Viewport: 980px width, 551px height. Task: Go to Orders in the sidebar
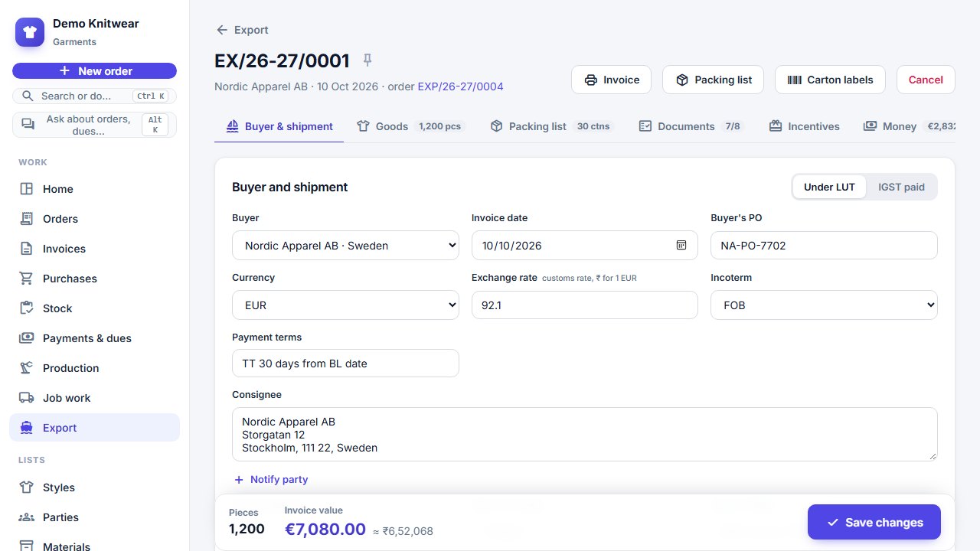94,219
